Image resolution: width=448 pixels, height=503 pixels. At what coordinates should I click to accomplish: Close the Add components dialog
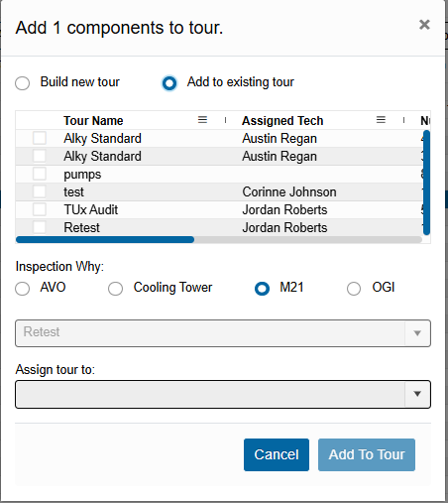click(x=424, y=25)
